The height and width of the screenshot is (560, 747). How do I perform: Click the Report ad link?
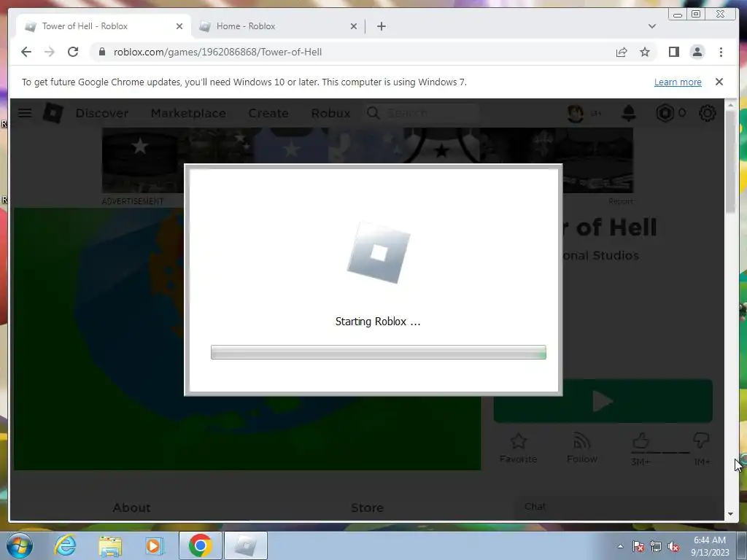point(620,201)
